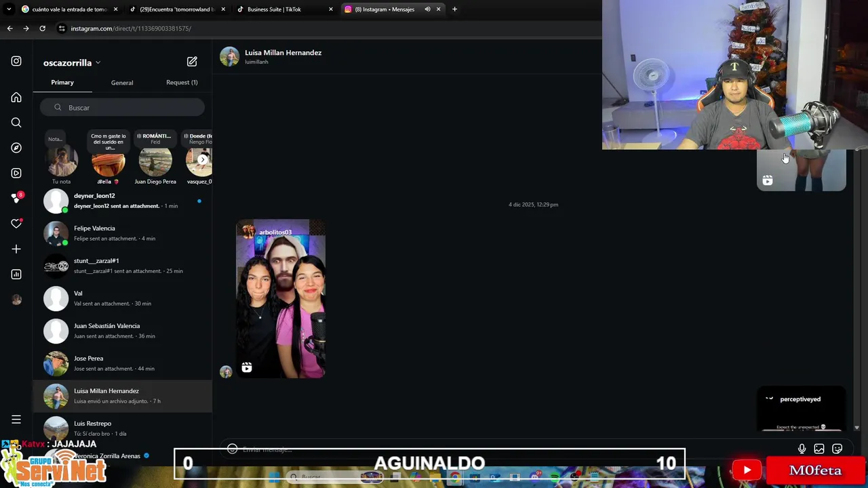Click the emoji icon in message field

point(232,449)
